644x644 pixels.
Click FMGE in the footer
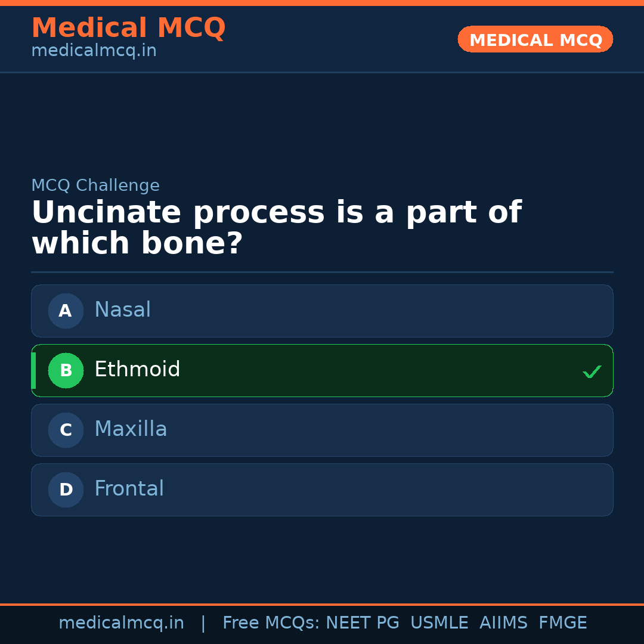tap(562, 622)
